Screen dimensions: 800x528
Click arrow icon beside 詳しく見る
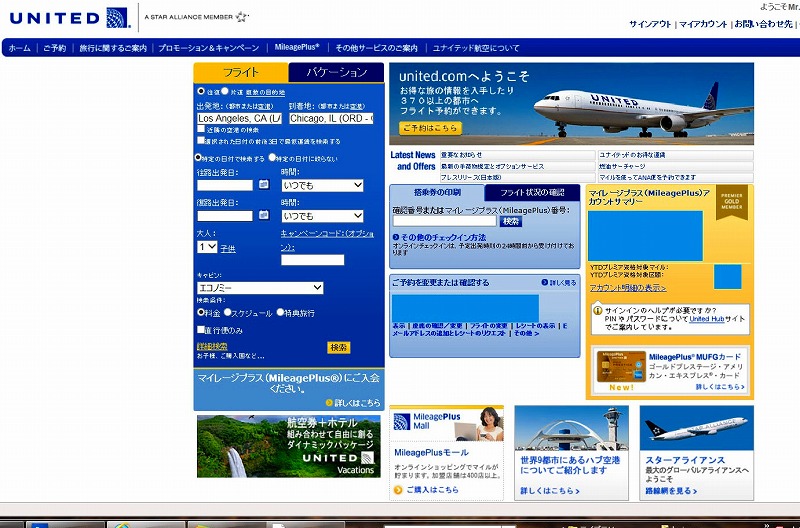[x=544, y=282]
